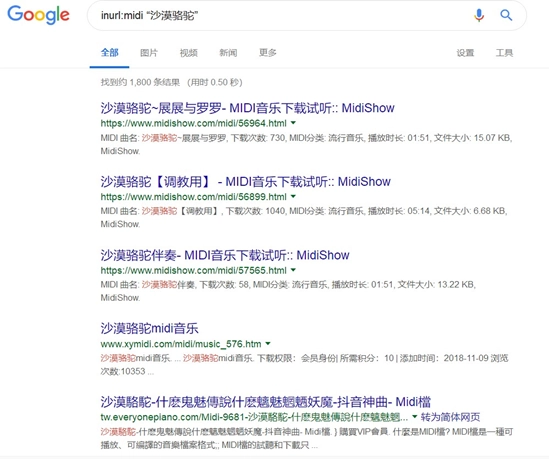
Task: Open result 沙漠骆驼~展展与罗罗 MidiShow
Action: coord(247,108)
